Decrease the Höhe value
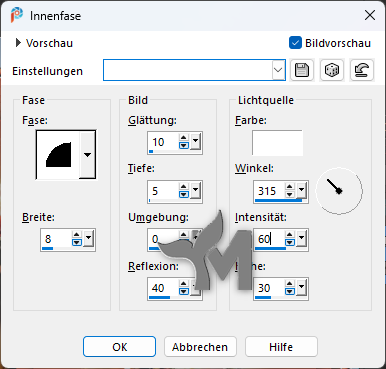386x369 pixels. [290, 291]
